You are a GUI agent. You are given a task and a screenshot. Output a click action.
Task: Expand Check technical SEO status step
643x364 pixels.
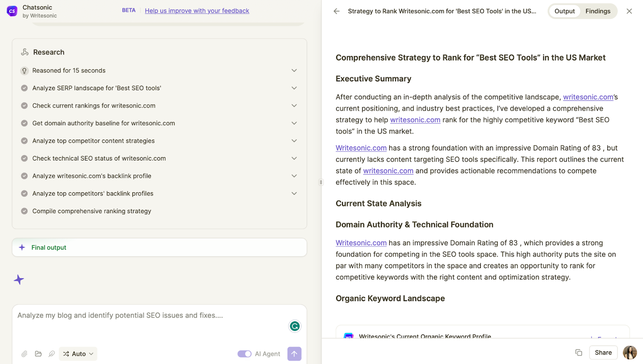294,158
